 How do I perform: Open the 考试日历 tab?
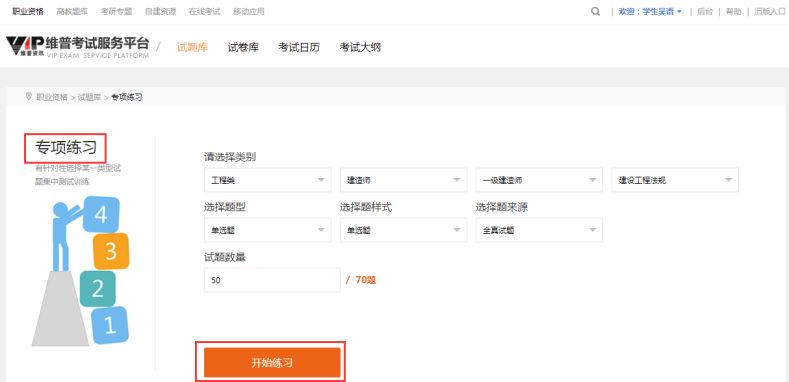tap(299, 48)
